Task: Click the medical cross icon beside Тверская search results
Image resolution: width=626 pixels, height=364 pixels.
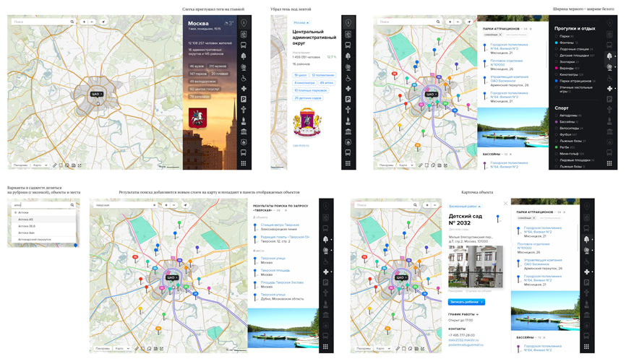Action: 324,271
